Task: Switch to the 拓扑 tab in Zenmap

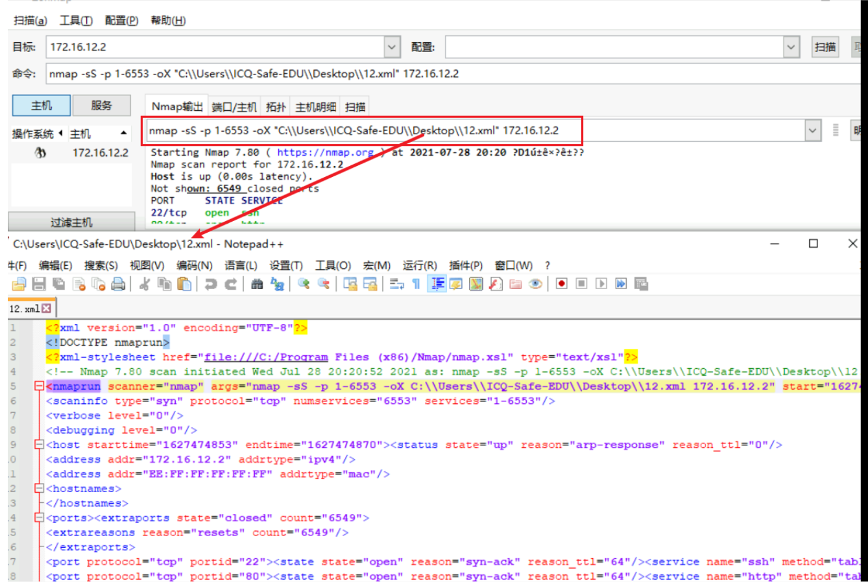Action: (x=276, y=107)
